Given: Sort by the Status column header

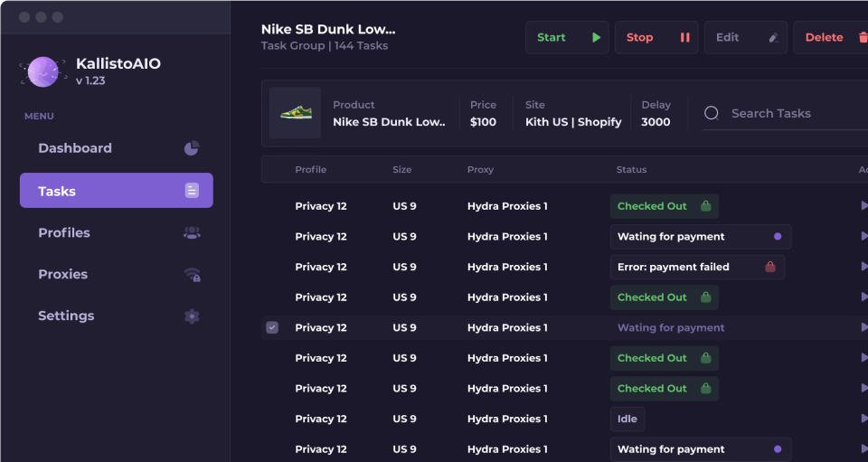Looking at the screenshot, I should click(x=631, y=169).
